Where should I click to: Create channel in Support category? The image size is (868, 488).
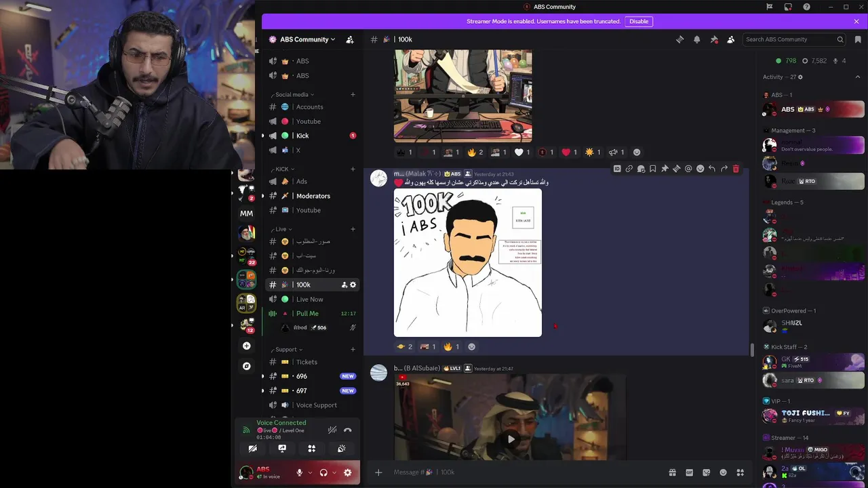point(353,350)
